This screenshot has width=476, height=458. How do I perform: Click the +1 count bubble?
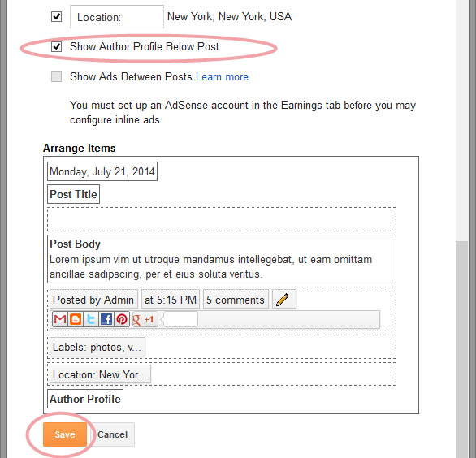pyautogui.click(x=180, y=319)
